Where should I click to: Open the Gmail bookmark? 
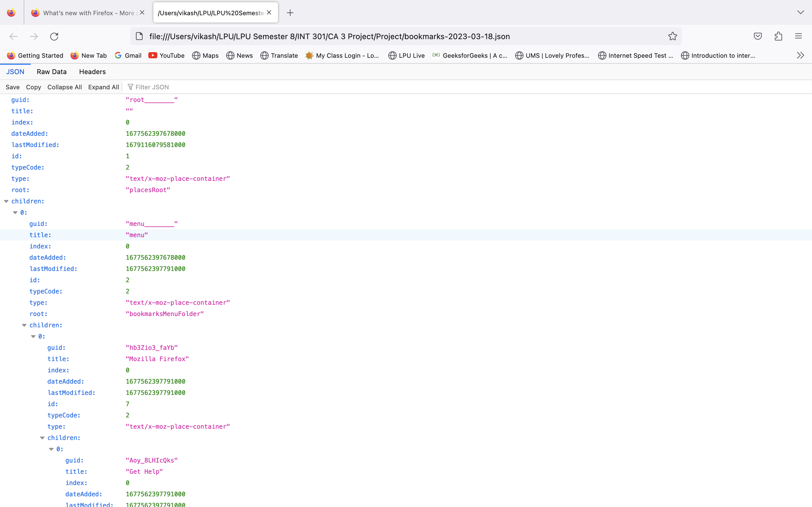click(133, 56)
